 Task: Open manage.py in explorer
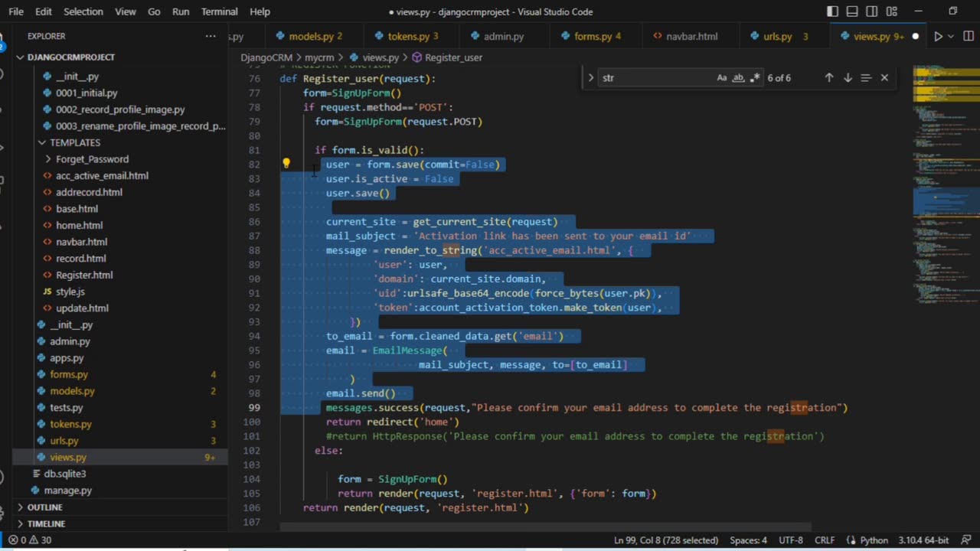[67, 491]
